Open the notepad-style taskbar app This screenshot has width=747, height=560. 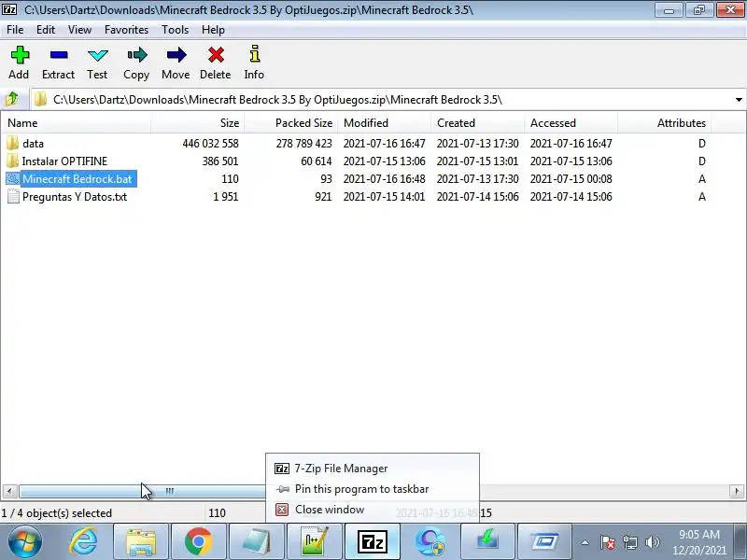257,542
